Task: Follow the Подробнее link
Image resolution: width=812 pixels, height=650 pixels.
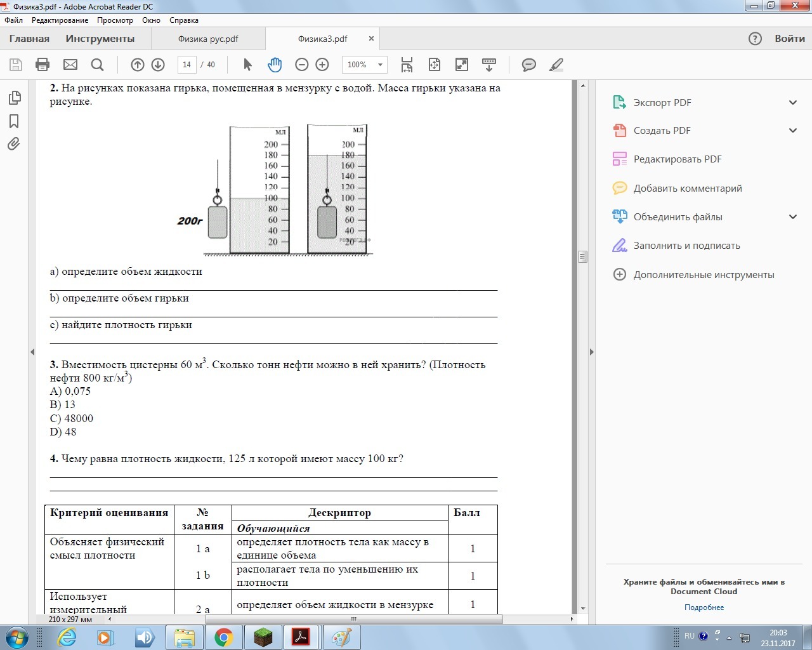Action: point(704,607)
